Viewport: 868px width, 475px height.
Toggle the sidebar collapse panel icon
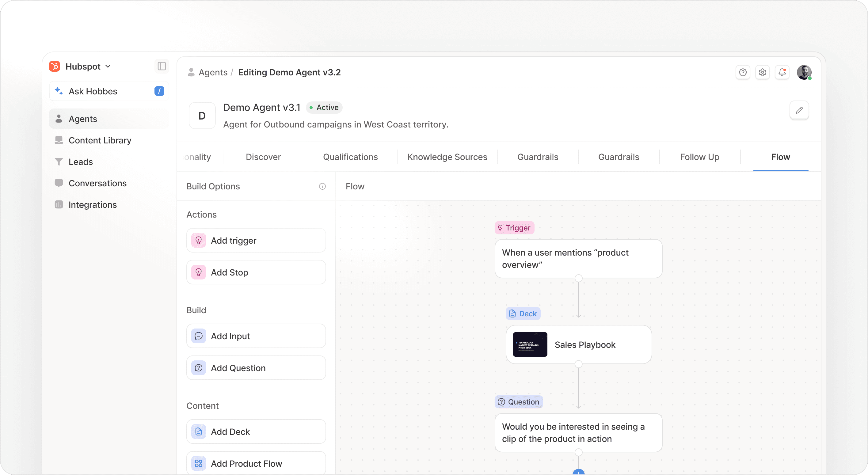(162, 66)
